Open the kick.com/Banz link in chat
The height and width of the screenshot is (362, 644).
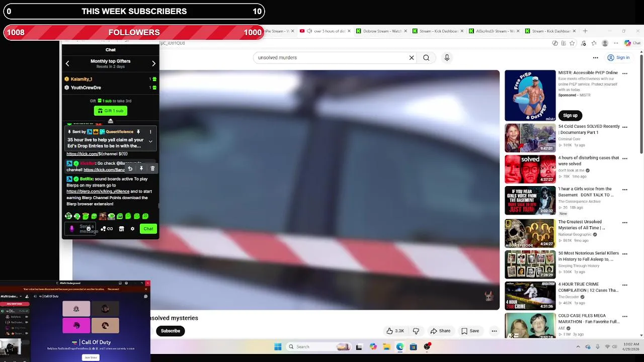point(104,170)
